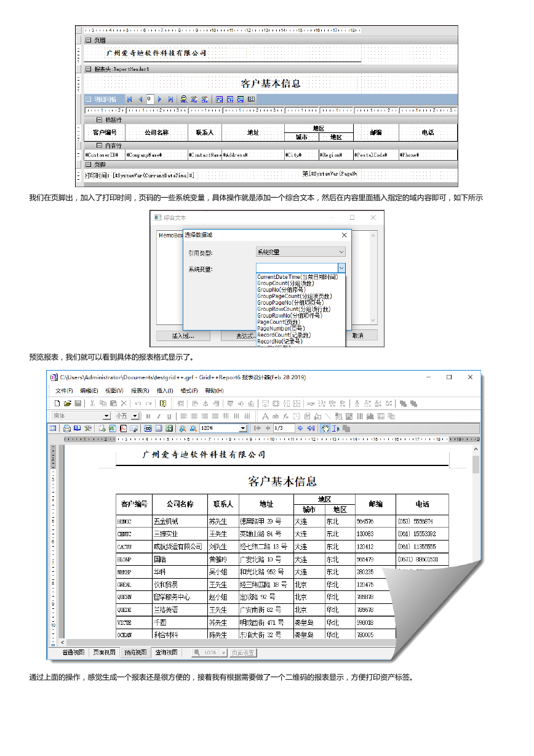Jump to first preview page arrow
Viewport: 534px width, 756px height.
[x=257, y=428]
